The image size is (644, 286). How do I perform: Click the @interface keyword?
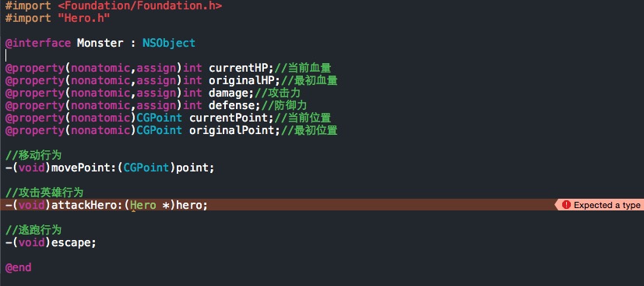[x=38, y=43]
